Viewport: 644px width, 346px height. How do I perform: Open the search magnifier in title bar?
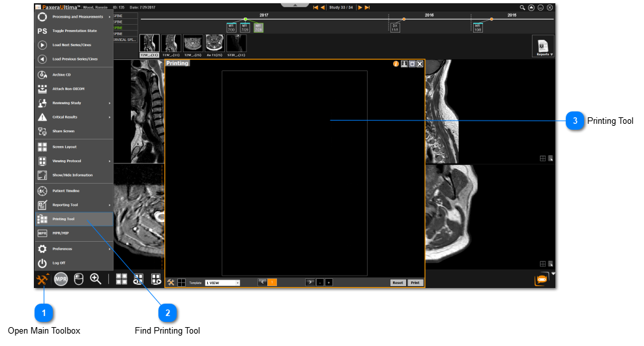tap(522, 7)
